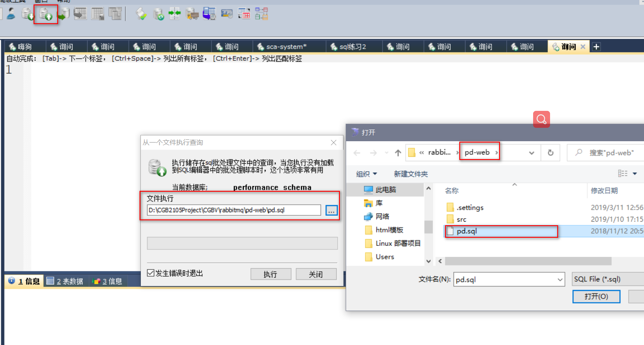Click the change view icon in Open dialog

623,173
